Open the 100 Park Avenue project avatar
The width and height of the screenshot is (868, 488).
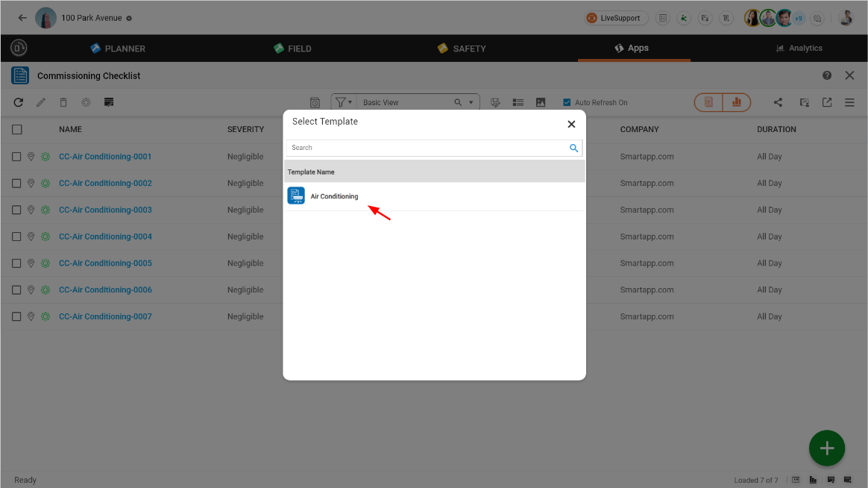(46, 18)
